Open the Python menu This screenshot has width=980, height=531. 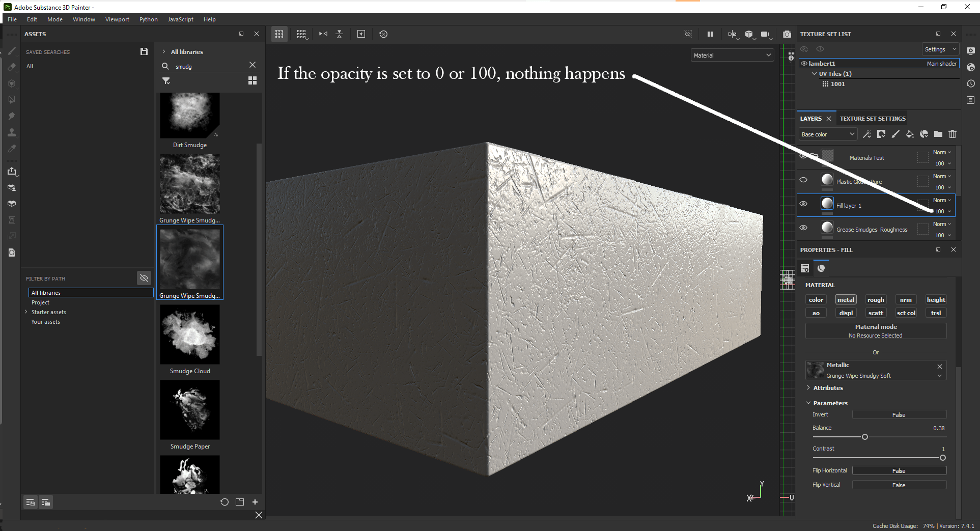[148, 19]
